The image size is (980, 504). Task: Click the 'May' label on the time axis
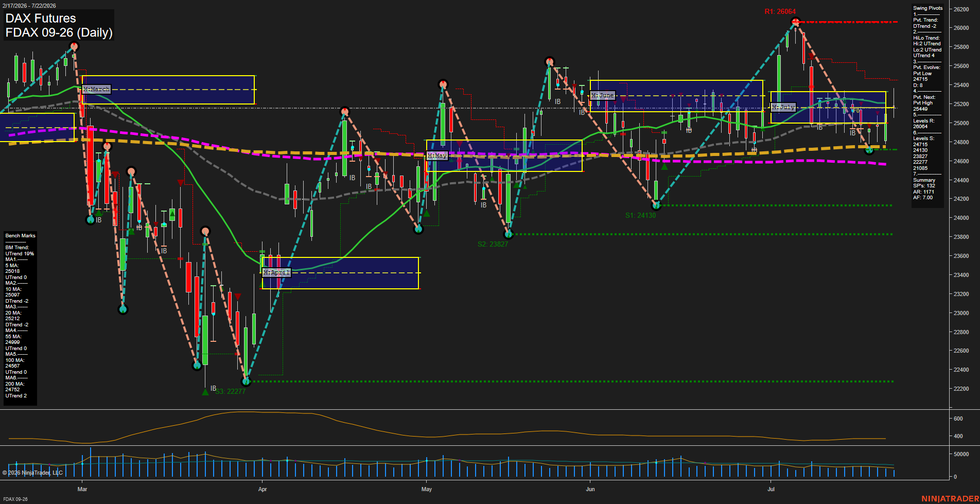(x=427, y=489)
